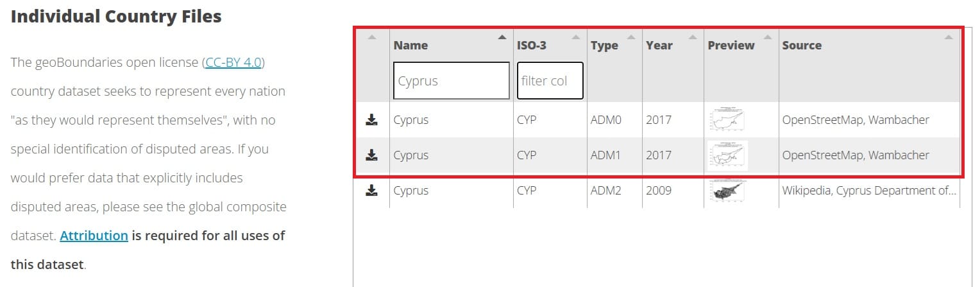Image resolution: width=980 pixels, height=287 pixels.
Task: Sort by Year column arrow
Action: point(693,37)
